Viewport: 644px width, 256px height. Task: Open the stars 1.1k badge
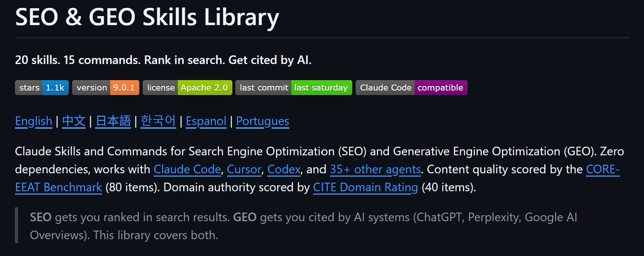[42, 88]
